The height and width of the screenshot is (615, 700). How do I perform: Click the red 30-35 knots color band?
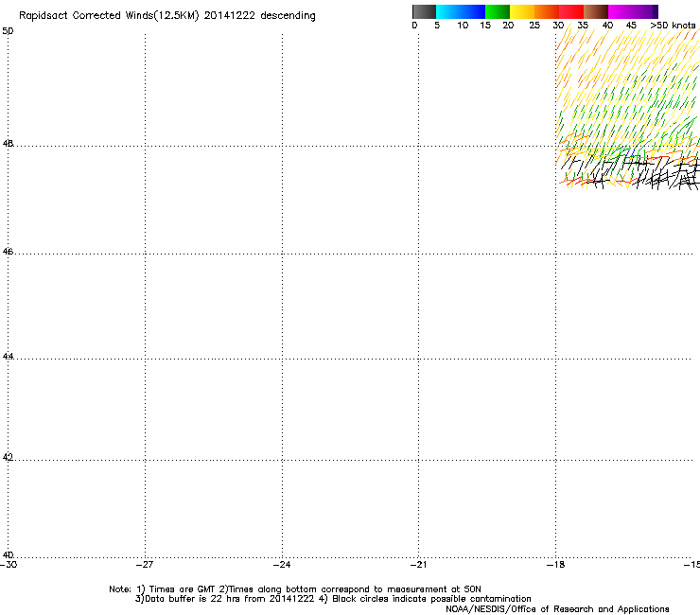tap(571, 11)
